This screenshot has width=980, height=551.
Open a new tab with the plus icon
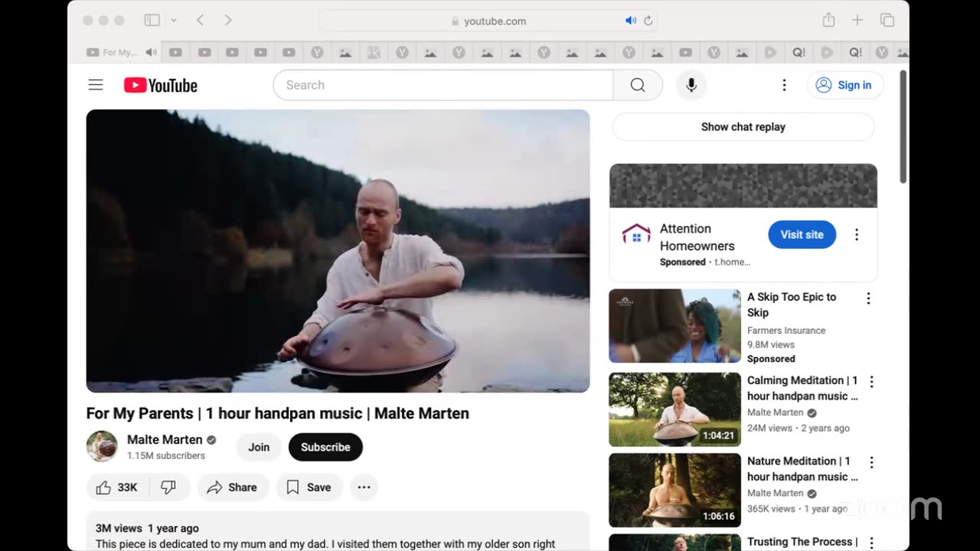click(x=857, y=21)
